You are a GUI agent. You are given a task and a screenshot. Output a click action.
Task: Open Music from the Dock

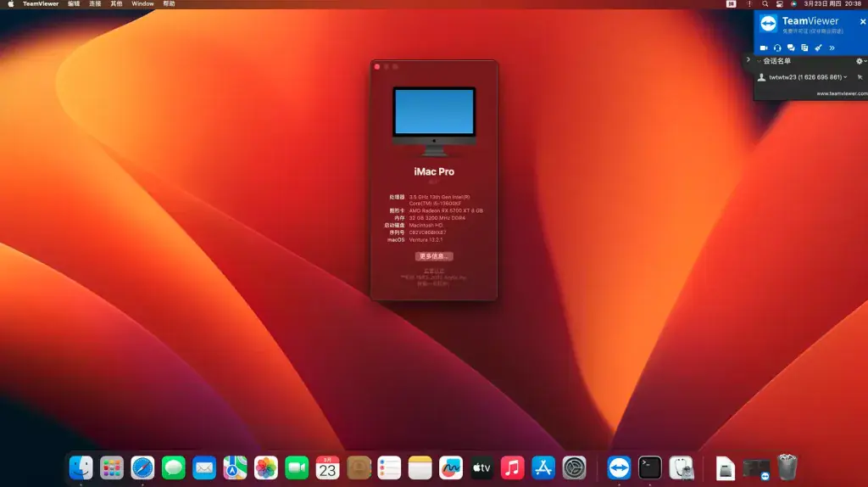[x=513, y=467]
